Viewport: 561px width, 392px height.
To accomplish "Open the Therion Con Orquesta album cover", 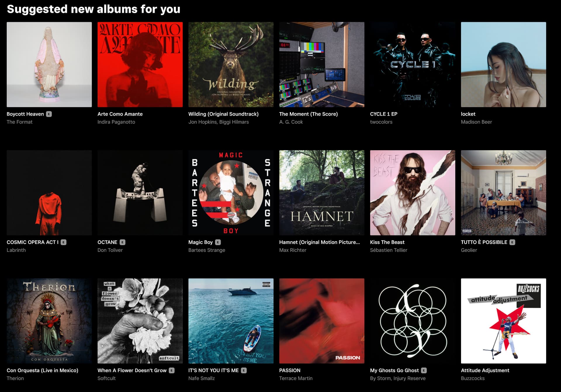I will tap(49, 321).
